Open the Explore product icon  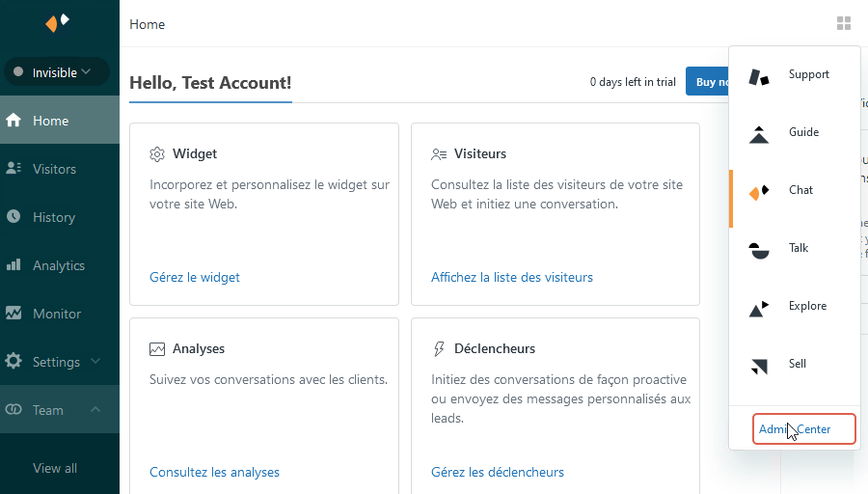(760, 307)
